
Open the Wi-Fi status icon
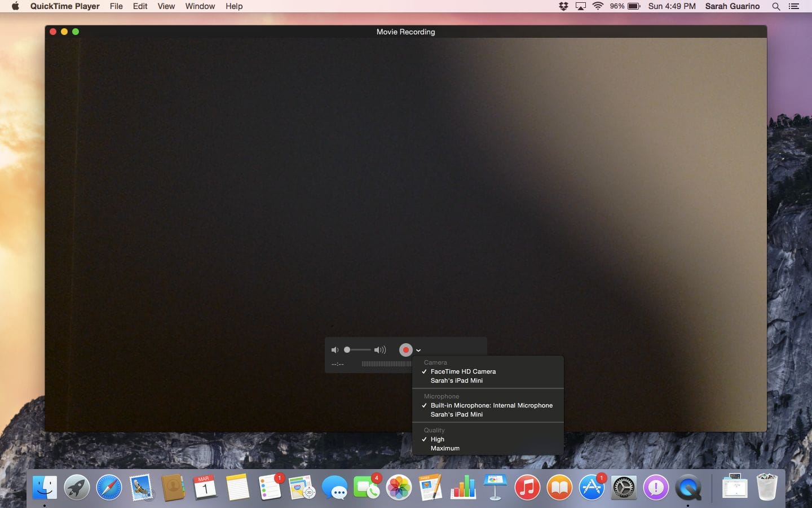[x=598, y=6]
